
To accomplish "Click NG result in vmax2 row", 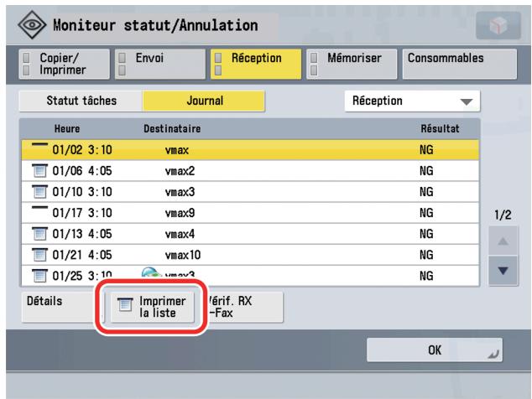I will click(x=426, y=171).
